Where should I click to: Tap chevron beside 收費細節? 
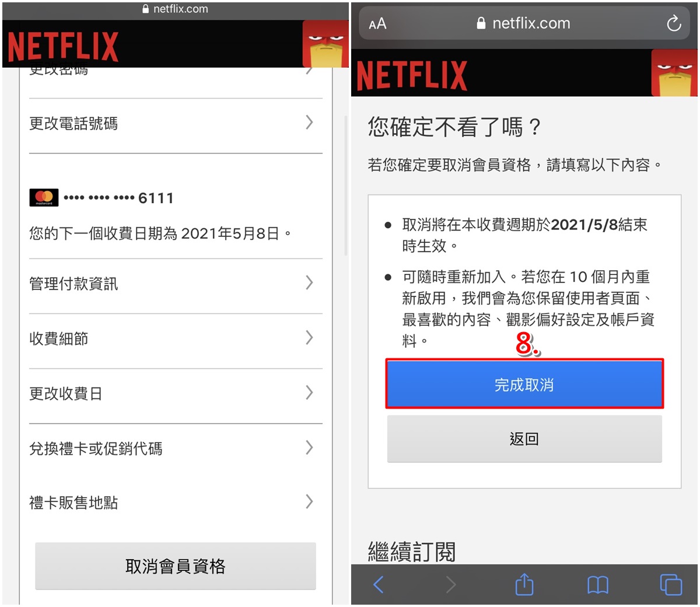(x=309, y=338)
